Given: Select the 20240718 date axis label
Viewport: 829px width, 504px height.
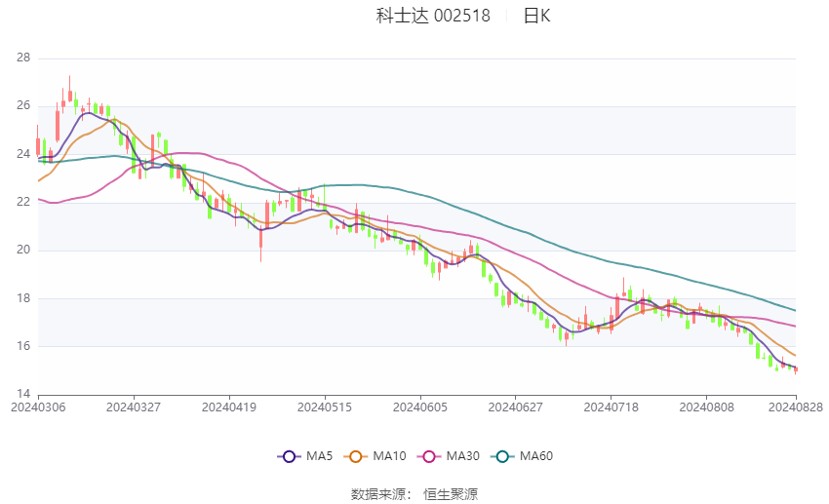Looking at the screenshot, I should click(x=612, y=407).
